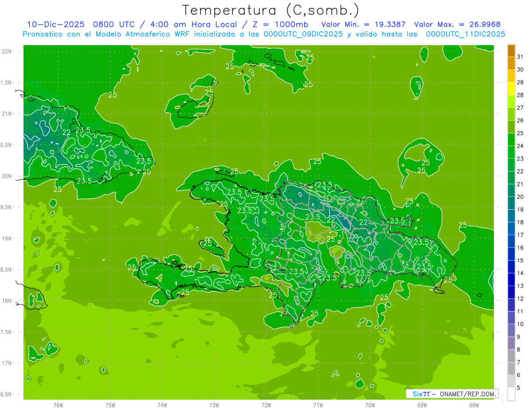Click color scale value "26"
Screen dimensions: 532x411
tap(520, 121)
